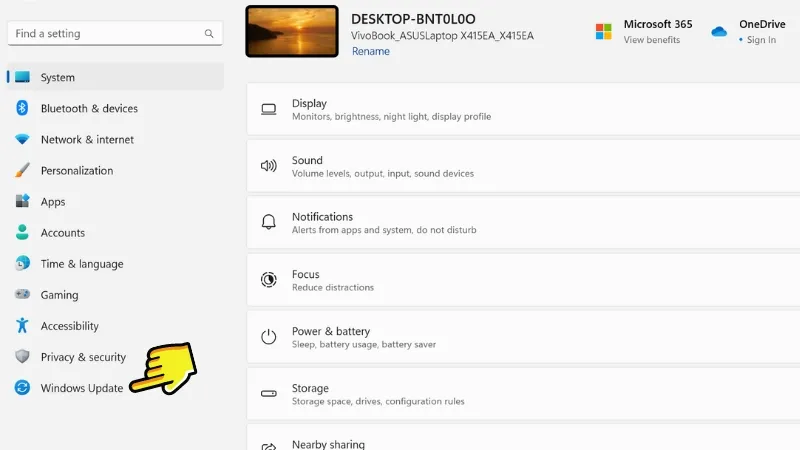Click the Personalization paintbrush icon

pos(22,170)
